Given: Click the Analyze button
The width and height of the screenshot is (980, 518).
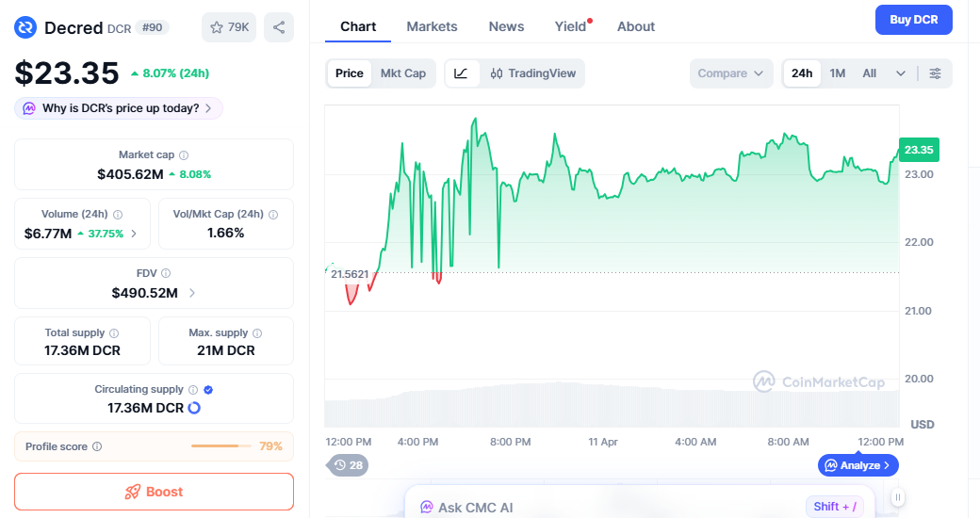Looking at the screenshot, I should click(x=858, y=465).
